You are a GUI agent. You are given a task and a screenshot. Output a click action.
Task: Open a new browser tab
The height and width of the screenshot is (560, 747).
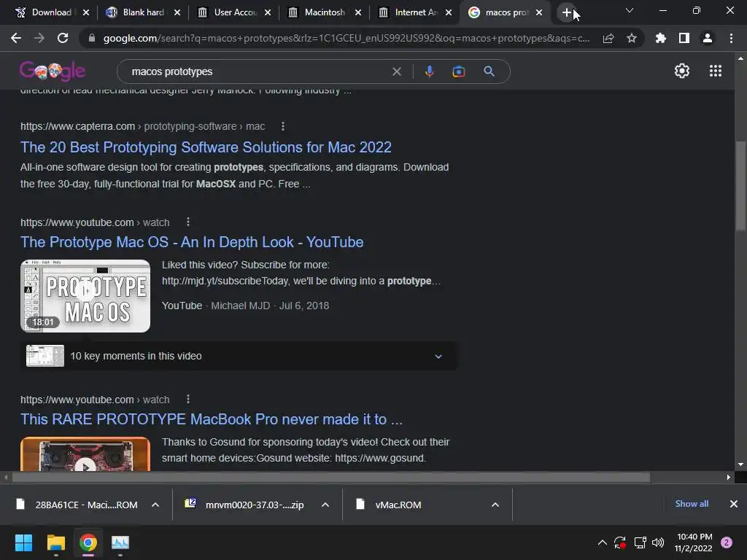point(566,12)
